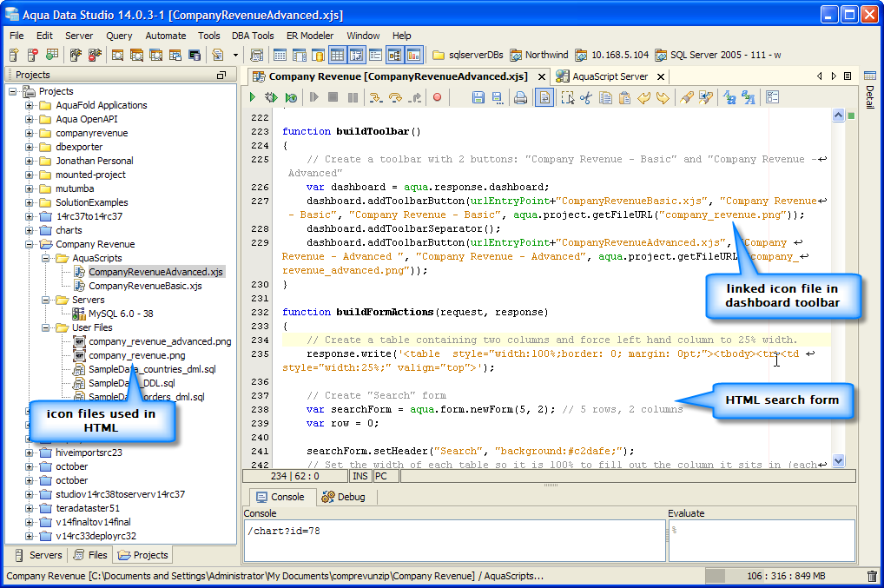Open the calculator-style icon in the main toolbar
The width and height of the screenshot is (884, 588).
pyautogui.click(x=257, y=55)
